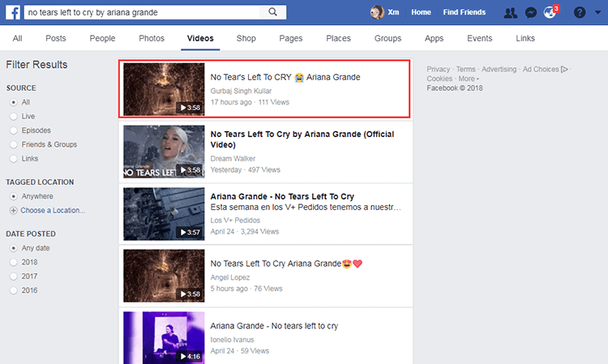Filter by 2016 date radio
The image size is (608, 364).
[14, 290]
